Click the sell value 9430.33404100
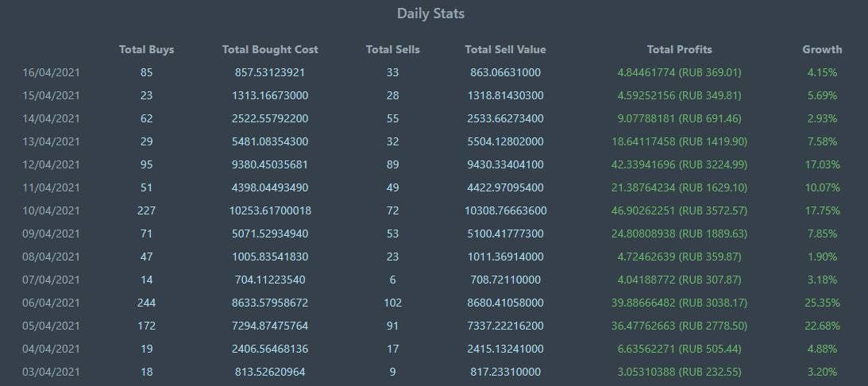868x386 pixels. 505,164
